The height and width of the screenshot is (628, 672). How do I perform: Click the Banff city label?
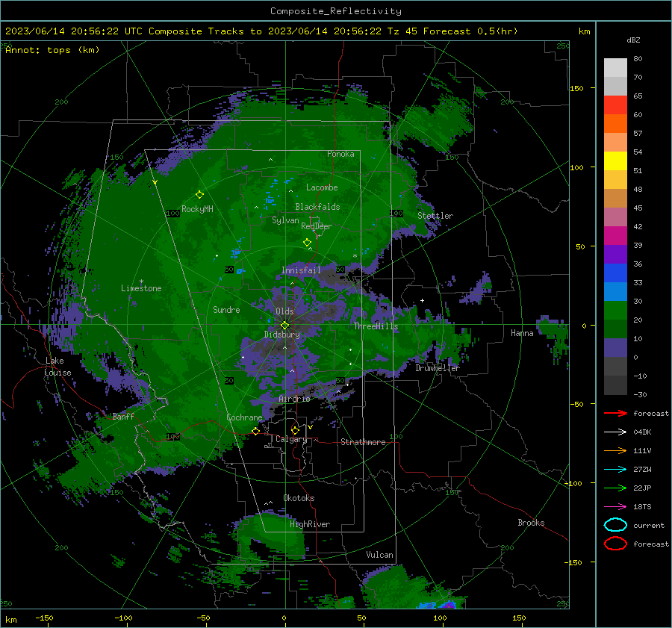tap(123, 416)
